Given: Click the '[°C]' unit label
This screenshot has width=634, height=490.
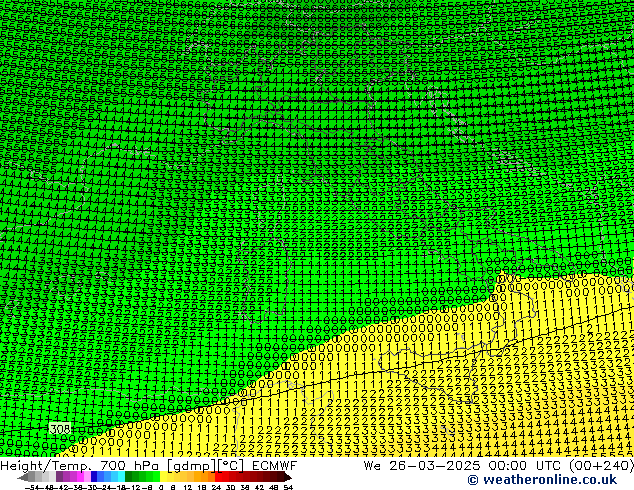Looking at the screenshot, I should click(x=231, y=466).
